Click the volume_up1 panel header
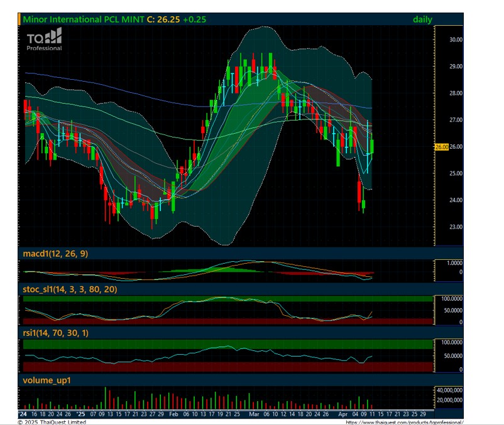This screenshot has width=504, height=425. (47, 380)
